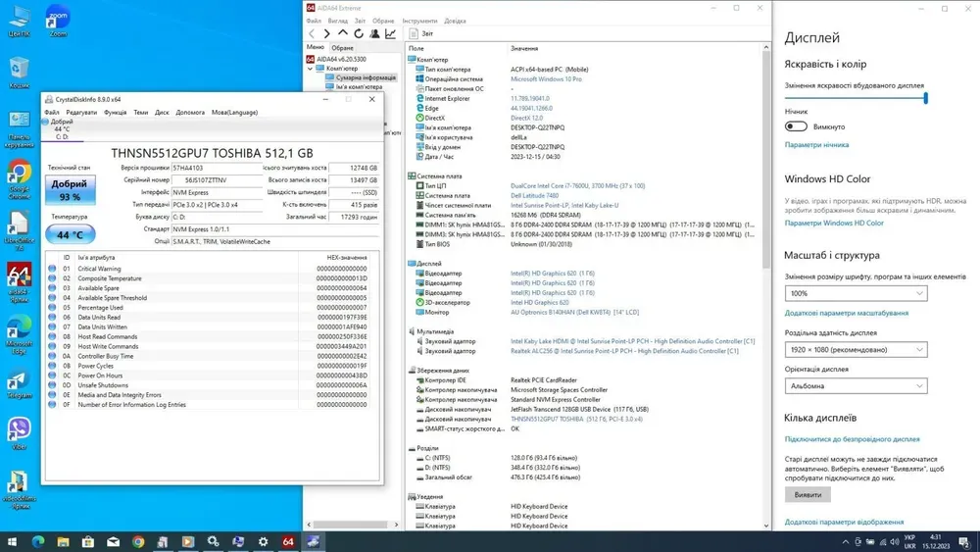The image size is (980, 552).
Task: Click the Виявити button
Action: point(808,495)
